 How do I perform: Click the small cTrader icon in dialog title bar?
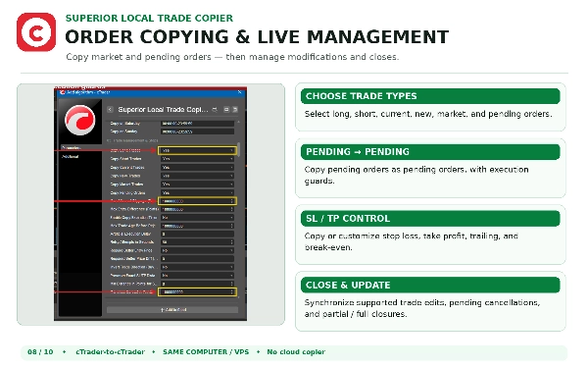63,92
